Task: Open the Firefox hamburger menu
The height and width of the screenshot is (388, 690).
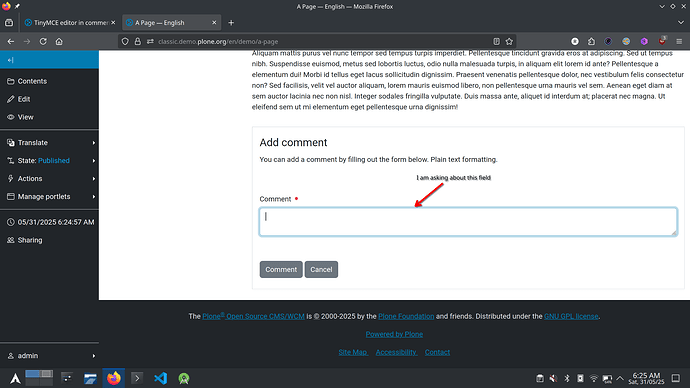Action: click(x=679, y=41)
